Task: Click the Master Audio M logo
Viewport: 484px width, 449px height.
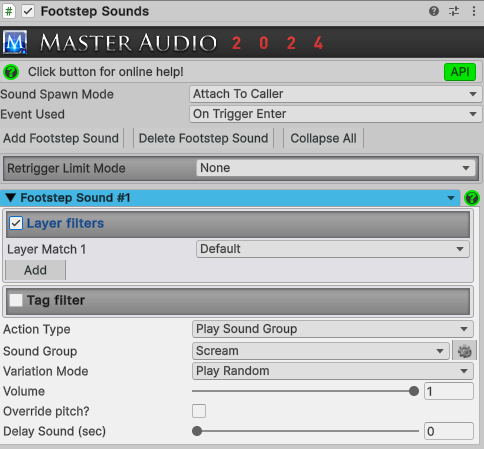Action: [x=15, y=42]
